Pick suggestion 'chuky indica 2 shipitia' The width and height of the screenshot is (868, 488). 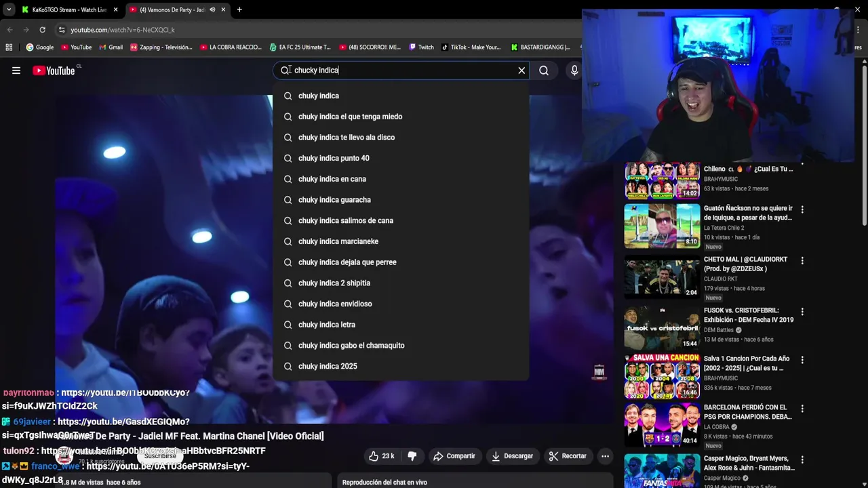coord(401,283)
